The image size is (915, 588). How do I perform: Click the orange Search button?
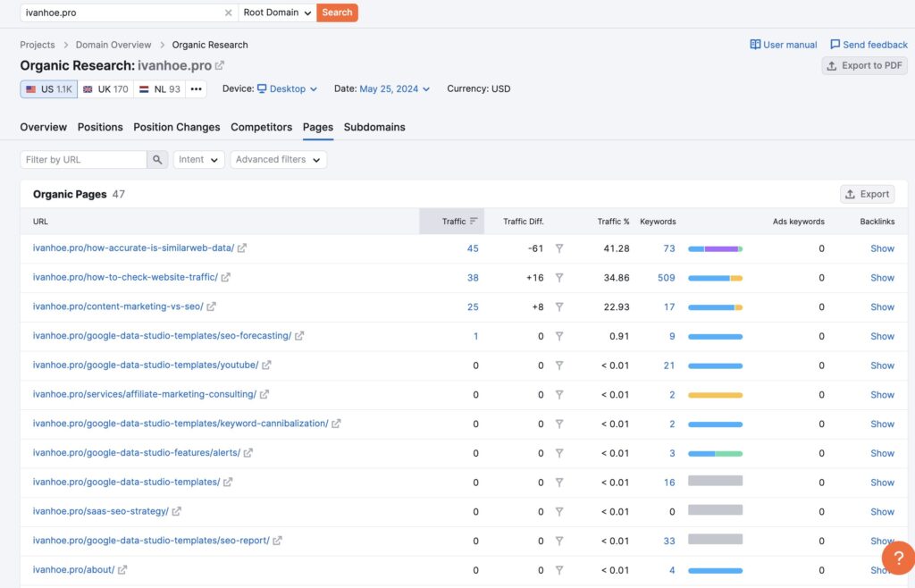pyautogui.click(x=337, y=13)
